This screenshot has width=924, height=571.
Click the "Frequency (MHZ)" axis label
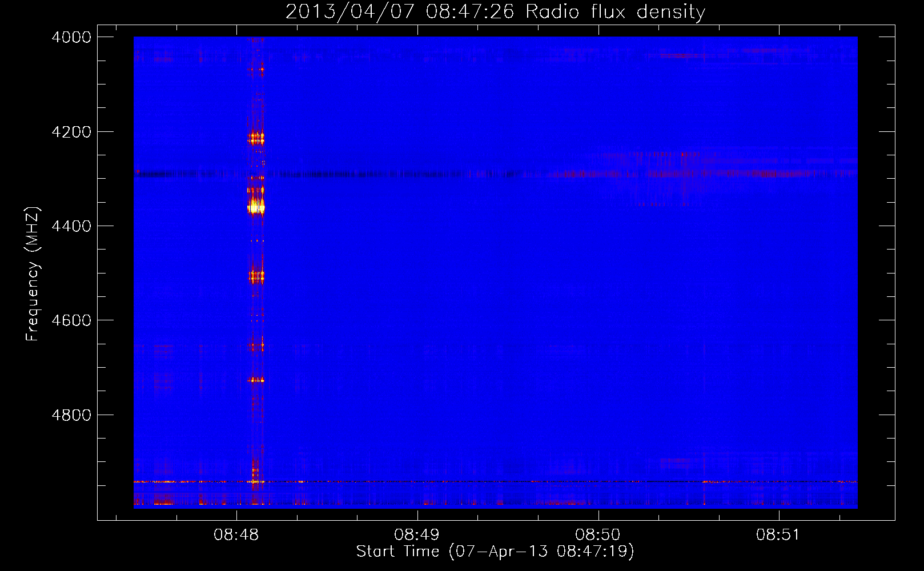pos(33,274)
